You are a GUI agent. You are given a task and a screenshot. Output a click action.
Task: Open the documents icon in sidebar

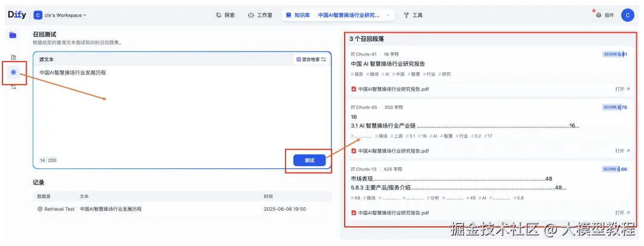(x=13, y=57)
